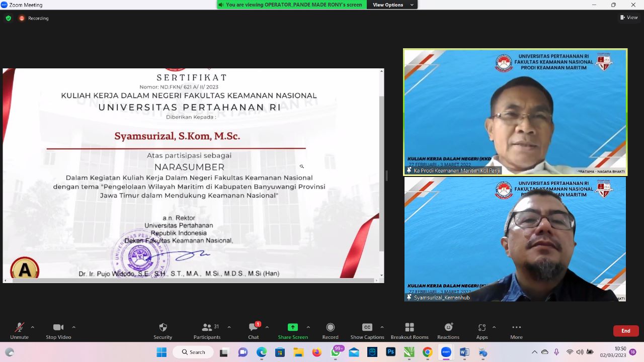Screen dimensions: 644x362
Task: Open Microsoft Edge from taskbar
Action: click(262, 352)
